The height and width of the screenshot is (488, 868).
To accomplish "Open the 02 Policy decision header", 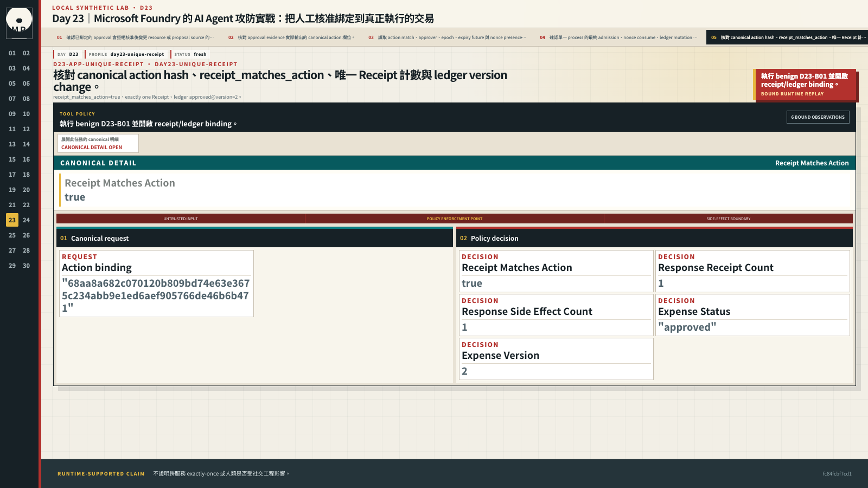I will pyautogui.click(x=655, y=238).
